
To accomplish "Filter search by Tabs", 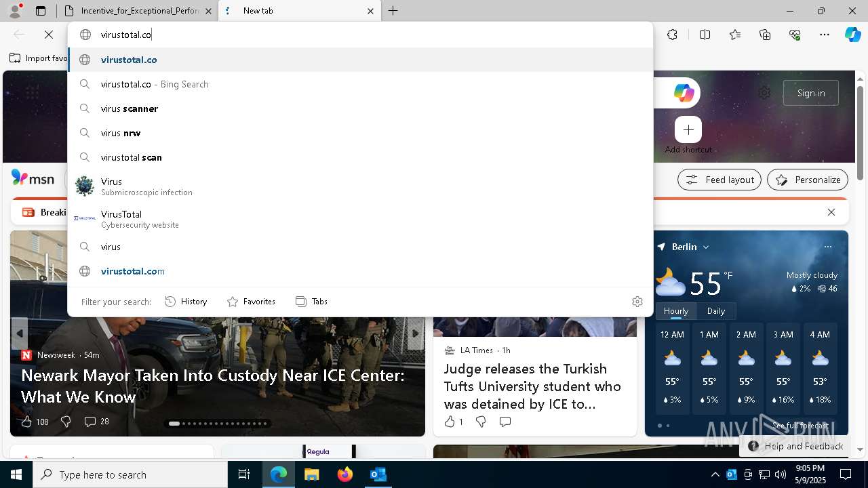I will (311, 302).
